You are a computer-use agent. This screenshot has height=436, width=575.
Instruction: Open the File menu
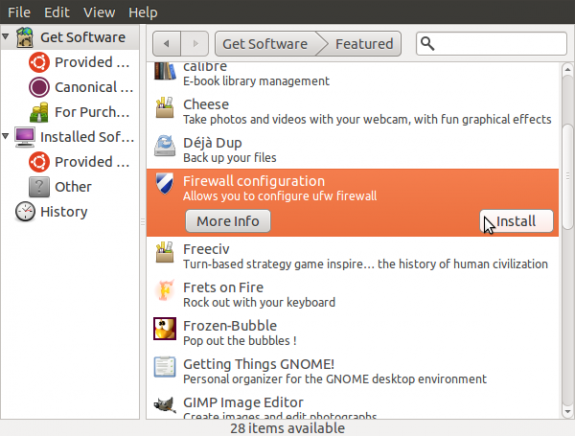19,12
